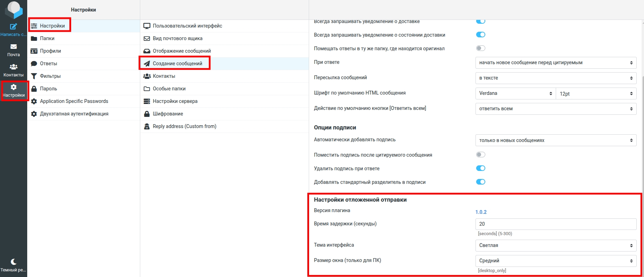The width and height of the screenshot is (644, 277).
Task: Expand the interface theme dropdown
Action: click(x=555, y=245)
